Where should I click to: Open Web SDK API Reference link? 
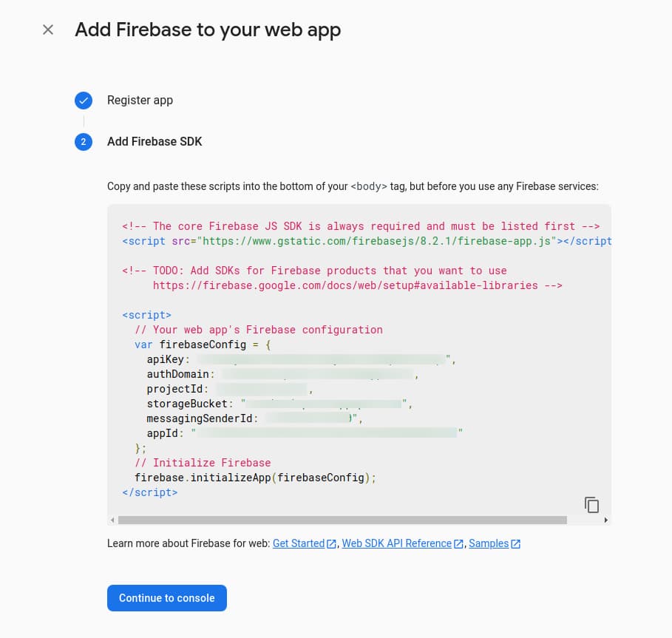click(396, 543)
